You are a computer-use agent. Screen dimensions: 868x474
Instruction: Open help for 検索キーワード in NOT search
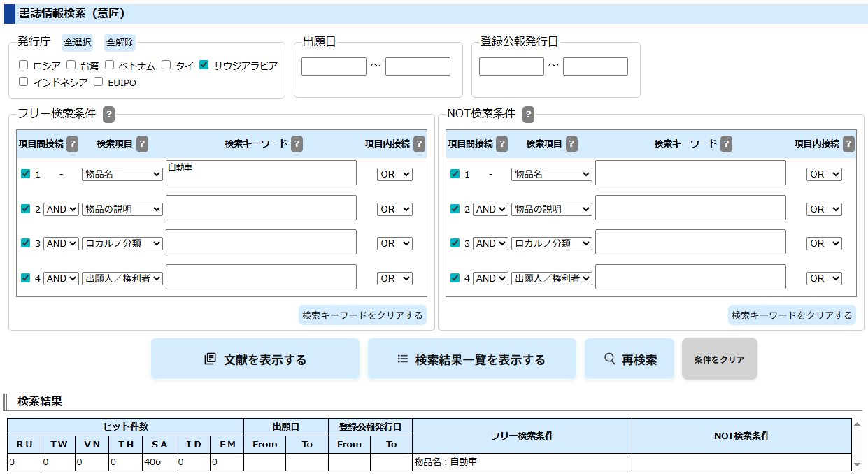click(x=726, y=144)
